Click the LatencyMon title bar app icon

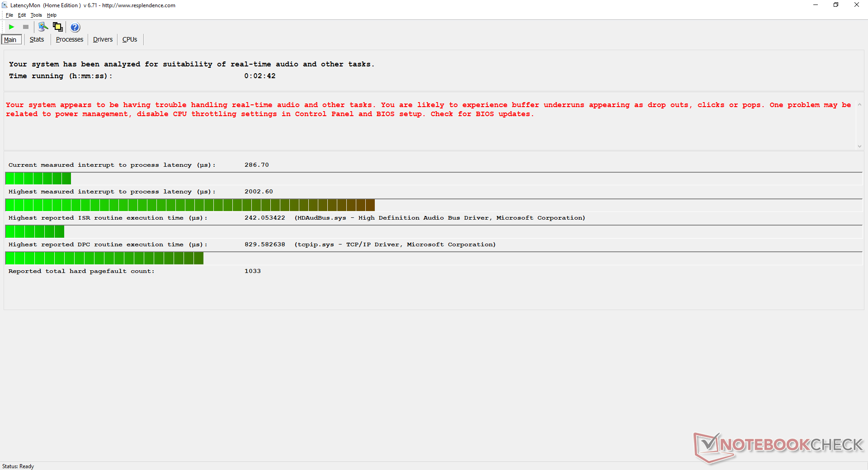point(5,5)
